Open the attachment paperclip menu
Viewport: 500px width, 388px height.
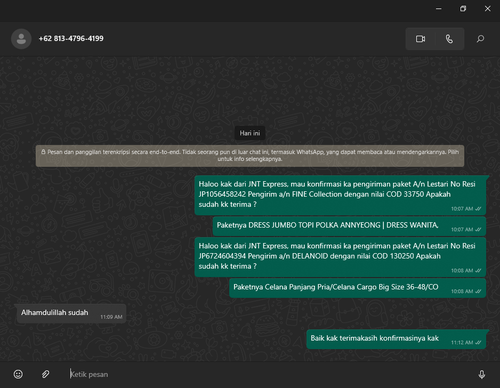[46, 374]
